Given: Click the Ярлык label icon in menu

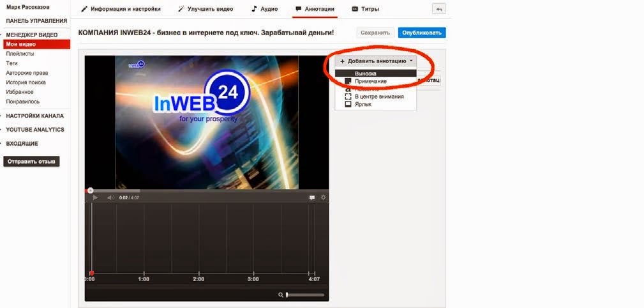Looking at the screenshot, I should pos(348,104).
